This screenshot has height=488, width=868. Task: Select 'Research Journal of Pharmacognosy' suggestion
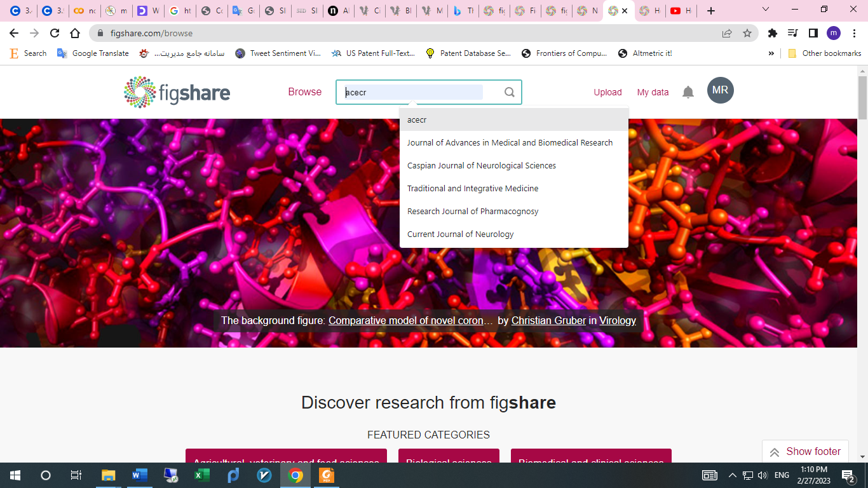[513, 211]
